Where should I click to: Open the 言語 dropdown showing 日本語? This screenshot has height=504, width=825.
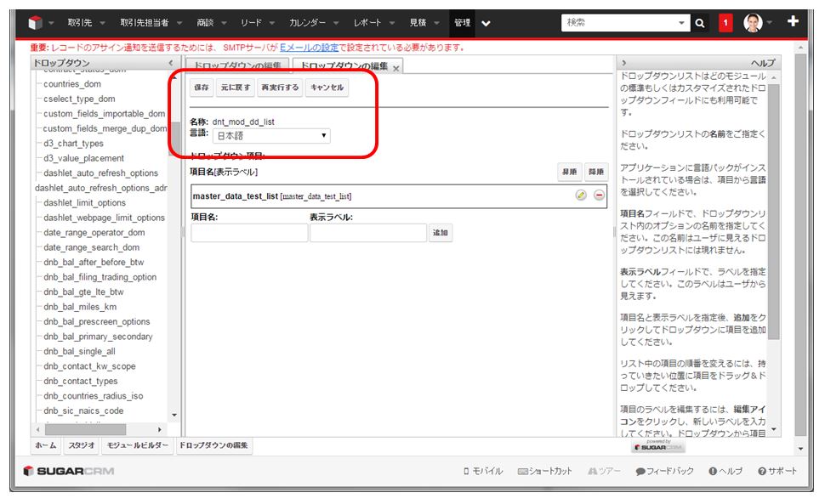tap(271, 136)
